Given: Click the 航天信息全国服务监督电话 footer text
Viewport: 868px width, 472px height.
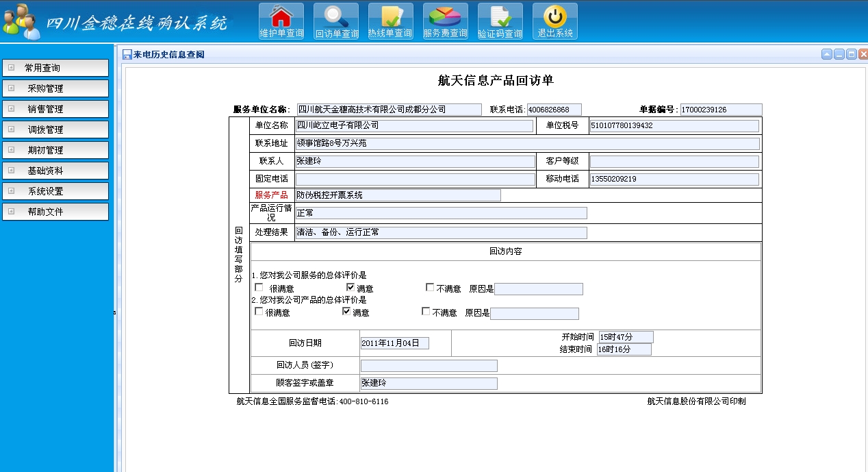Looking at the screenshot, I should 312,401.
